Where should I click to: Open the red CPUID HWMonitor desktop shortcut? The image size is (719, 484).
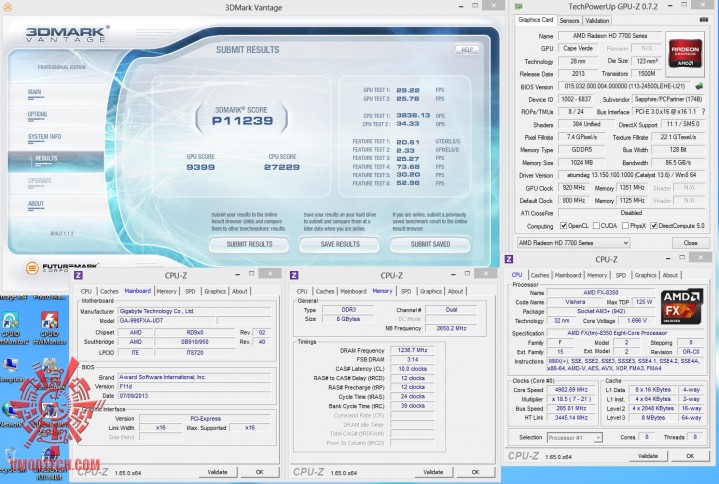[x=50, y=326]
